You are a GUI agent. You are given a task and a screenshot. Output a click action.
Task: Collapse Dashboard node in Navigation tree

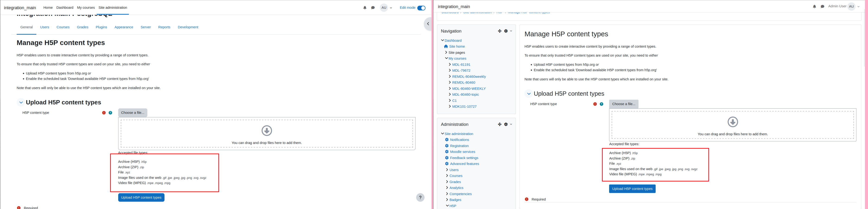pyautogui.click(x=442, y=40)
